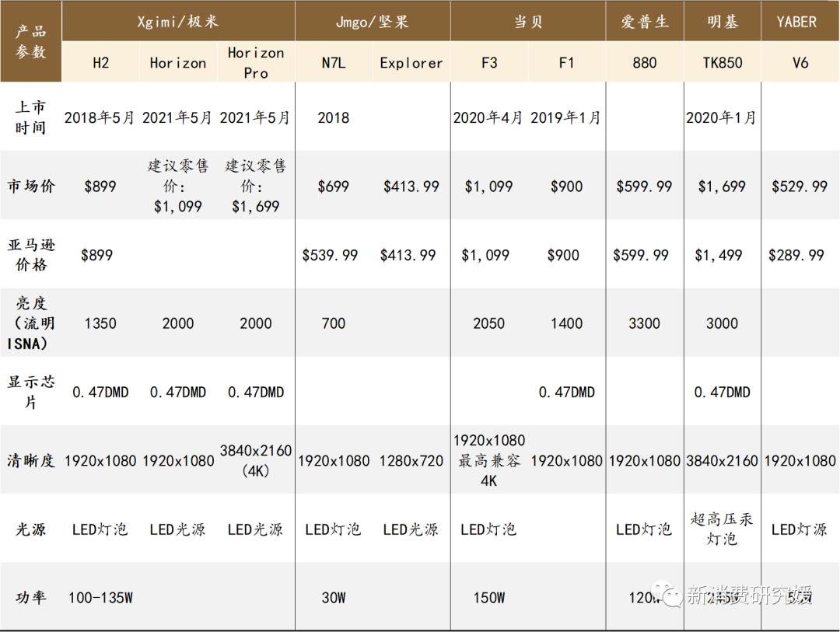Select the 700 brightness value
Screen dimensions: 840x632
333,323
